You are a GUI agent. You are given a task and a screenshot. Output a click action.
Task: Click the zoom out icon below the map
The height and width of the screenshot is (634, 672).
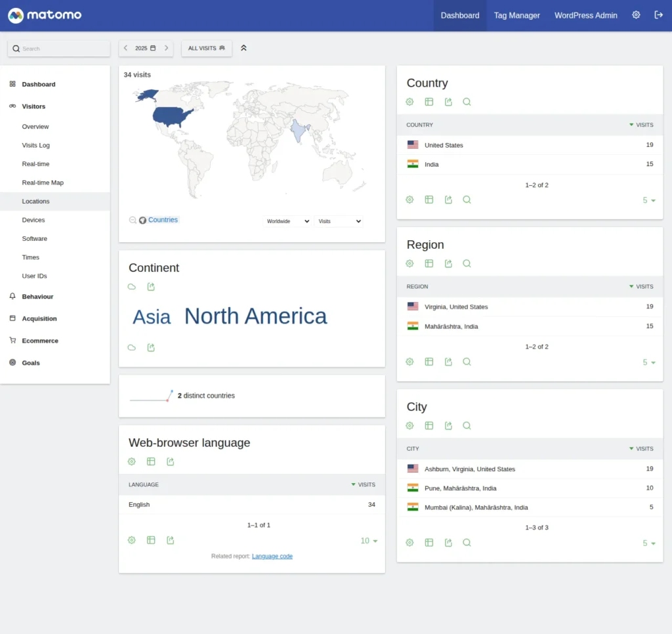point(133,221)
